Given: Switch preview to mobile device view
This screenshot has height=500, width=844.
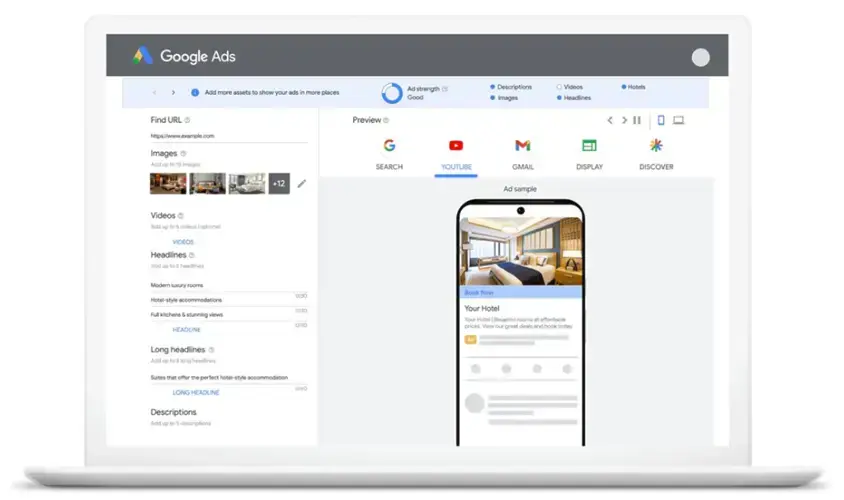Looking at the screenshot, I should (x=660, y=120).
